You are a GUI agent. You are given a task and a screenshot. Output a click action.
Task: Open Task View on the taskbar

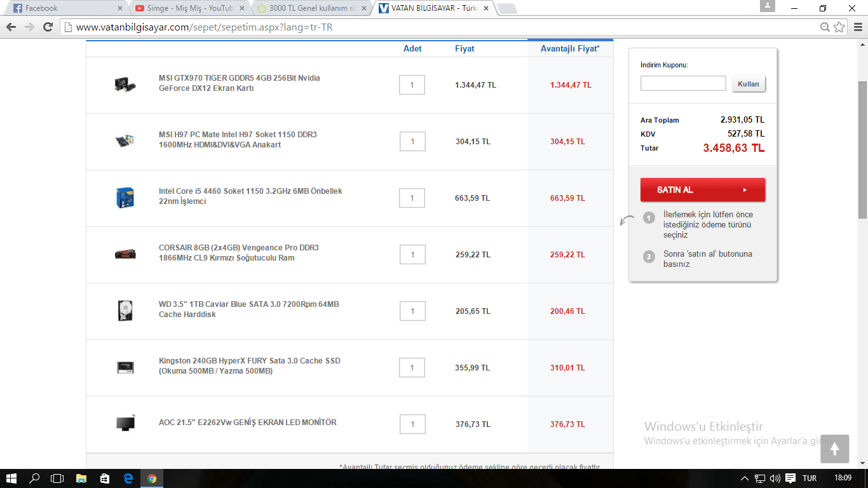point(57,478)
